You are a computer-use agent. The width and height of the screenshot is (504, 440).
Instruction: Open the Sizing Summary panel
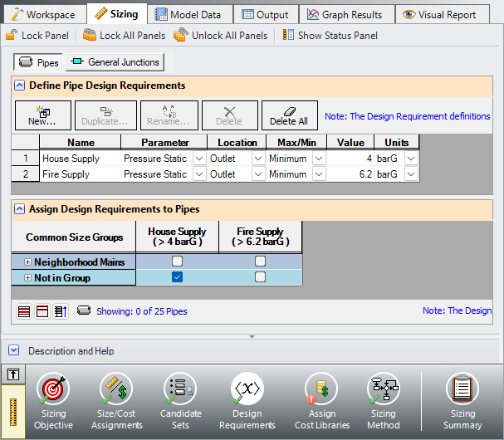point(462,400)
